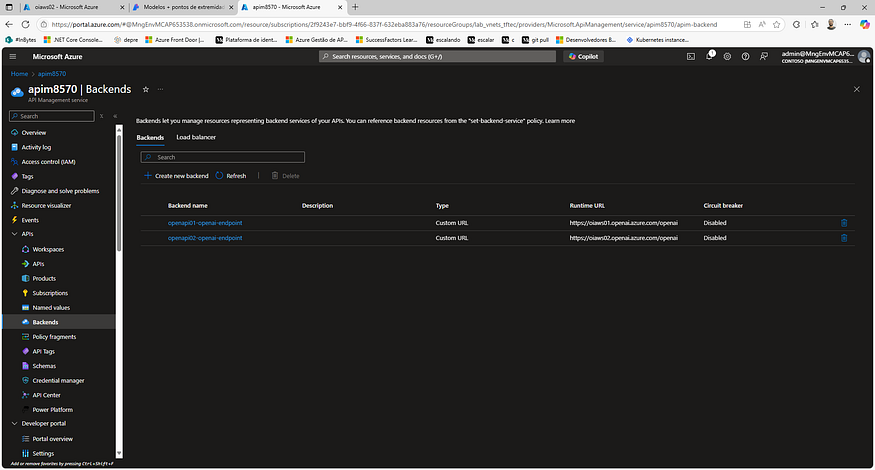
Task: Click the backends Search box
Action: pos(223,157)
